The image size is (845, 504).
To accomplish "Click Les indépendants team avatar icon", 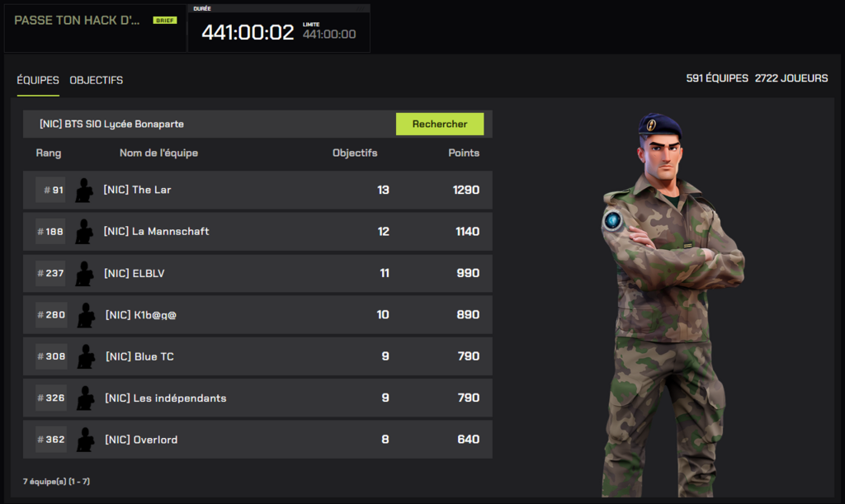I will [x=85, y=398].
